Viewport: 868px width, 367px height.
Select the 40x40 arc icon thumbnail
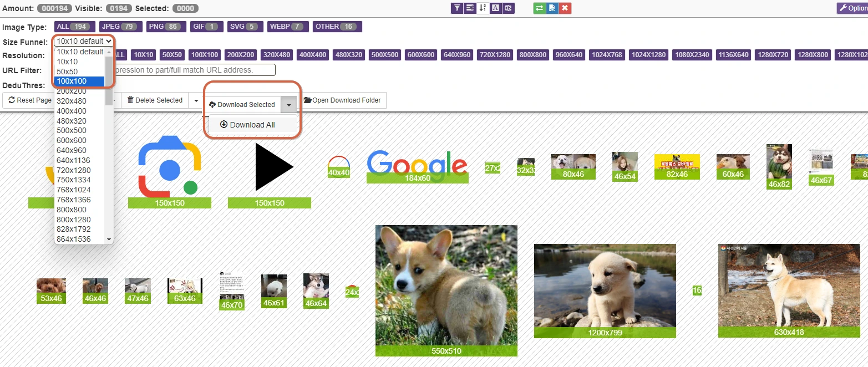pyautogui.click(x=339, y=167)
